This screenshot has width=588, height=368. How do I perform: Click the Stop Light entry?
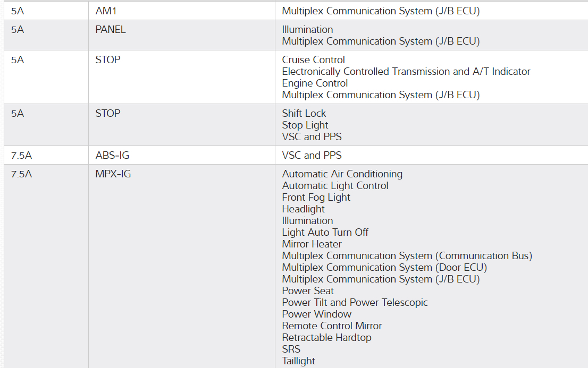tap(305, 125)
